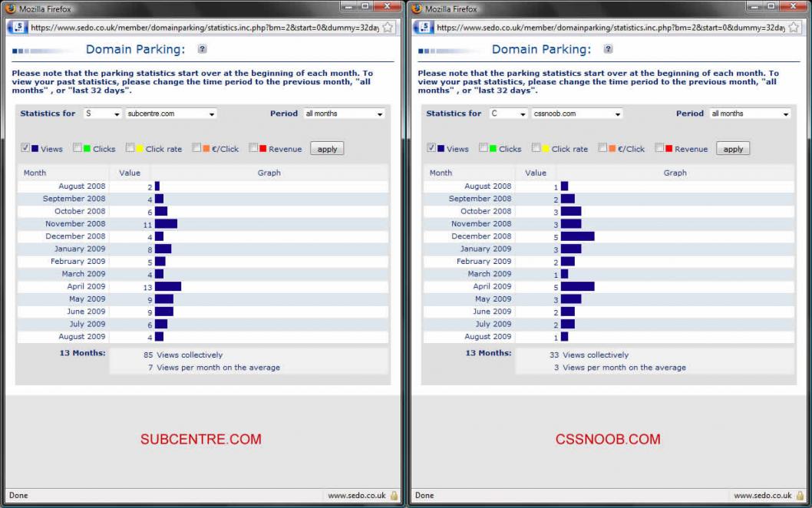Click the bookmark star in the right window's address bar

[x=794, y=28]
